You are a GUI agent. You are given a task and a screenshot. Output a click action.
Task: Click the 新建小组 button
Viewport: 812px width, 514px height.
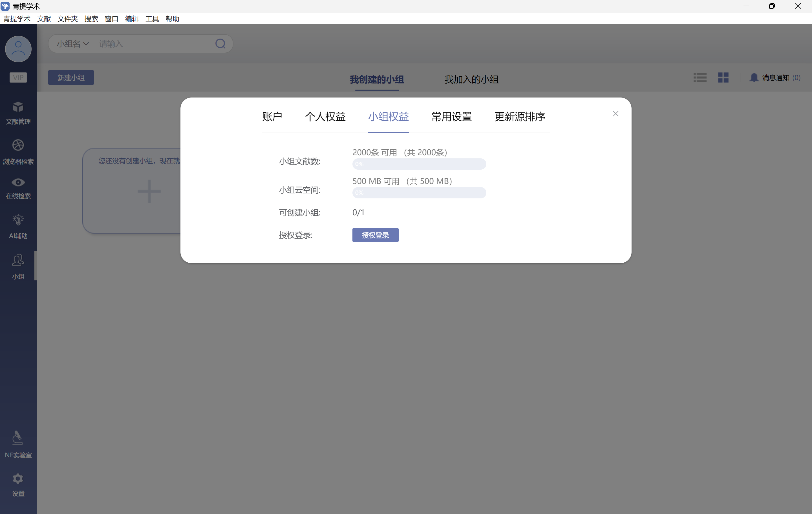71,77
